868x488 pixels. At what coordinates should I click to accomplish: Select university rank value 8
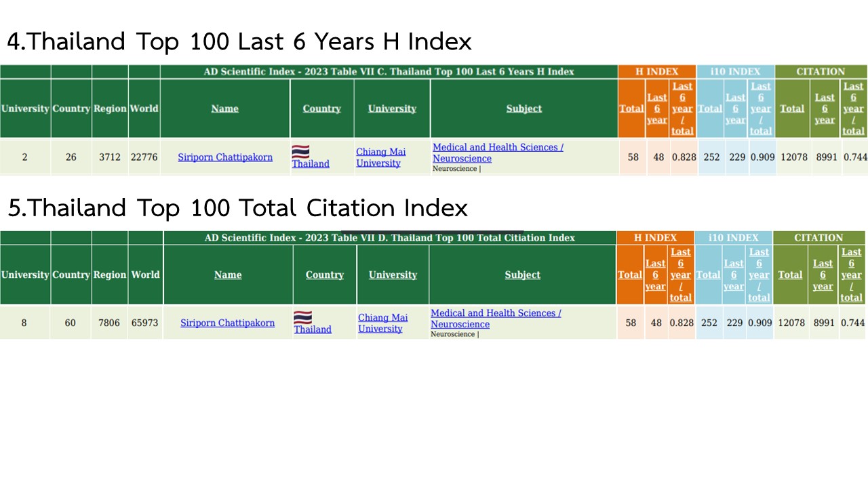point(24,323)
